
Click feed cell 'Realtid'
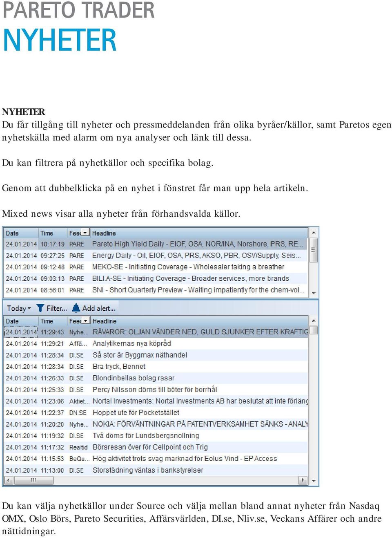point(78,447)
